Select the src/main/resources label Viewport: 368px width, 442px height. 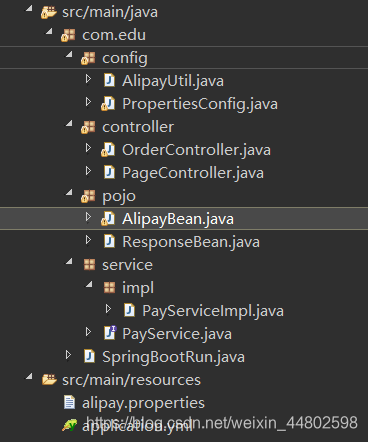click(x=131, y=380)
